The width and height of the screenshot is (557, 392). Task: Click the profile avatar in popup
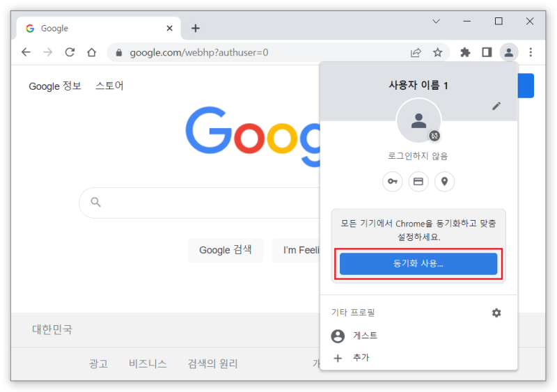[x=419, y=121]
